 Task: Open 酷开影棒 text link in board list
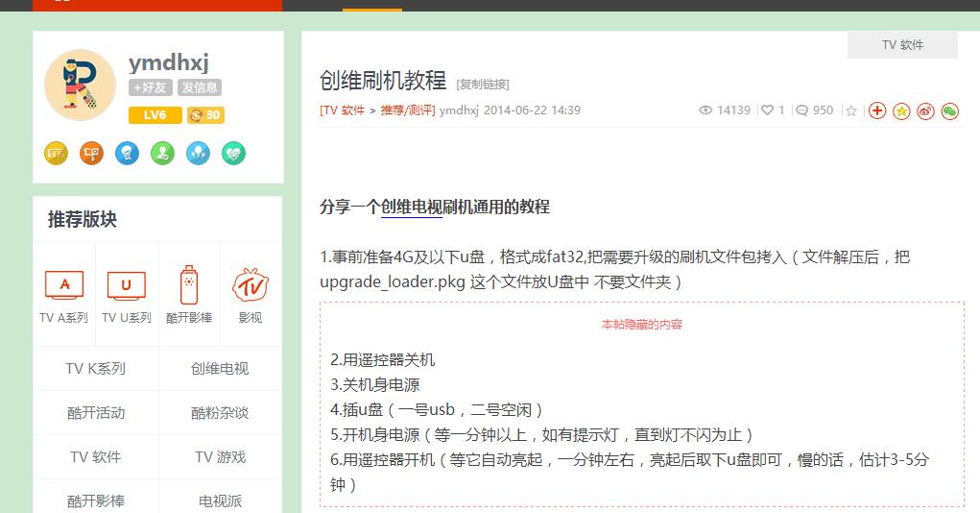pyautogui.click(x=96, y=501)
